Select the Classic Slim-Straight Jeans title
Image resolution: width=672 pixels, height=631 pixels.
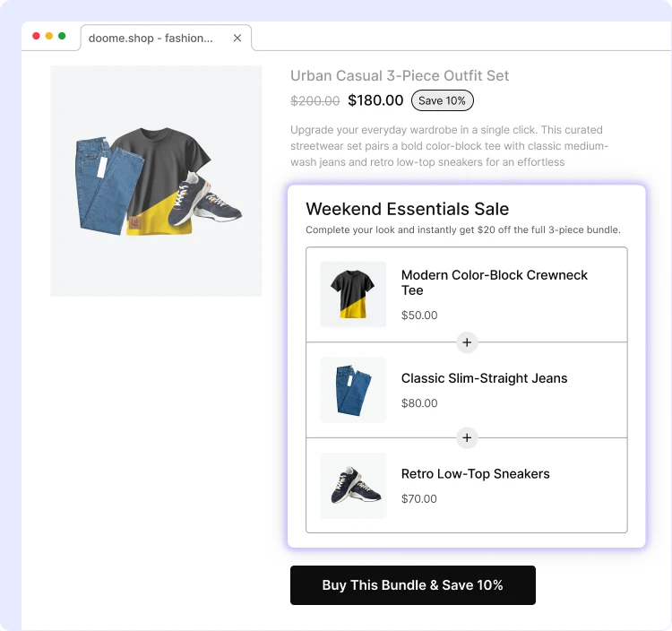point(484,378)
